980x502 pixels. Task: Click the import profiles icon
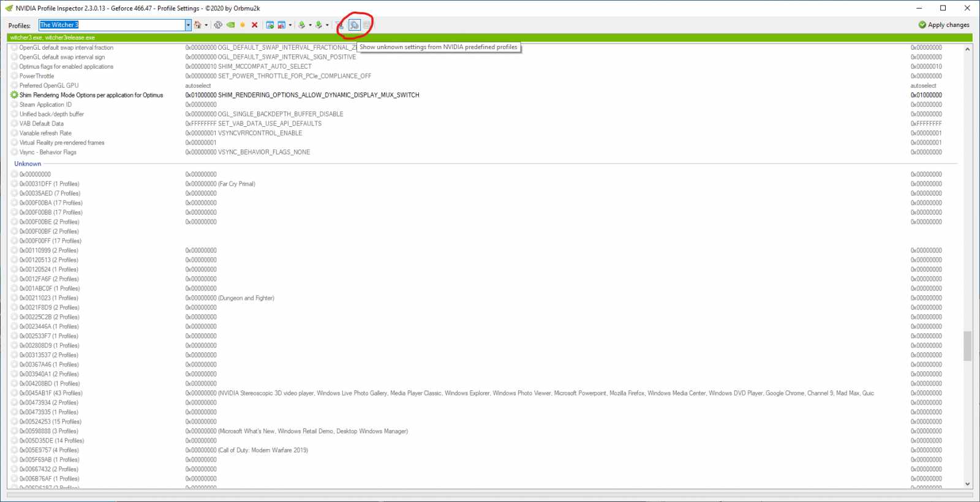pyautogui.click(x=318, y=25)
